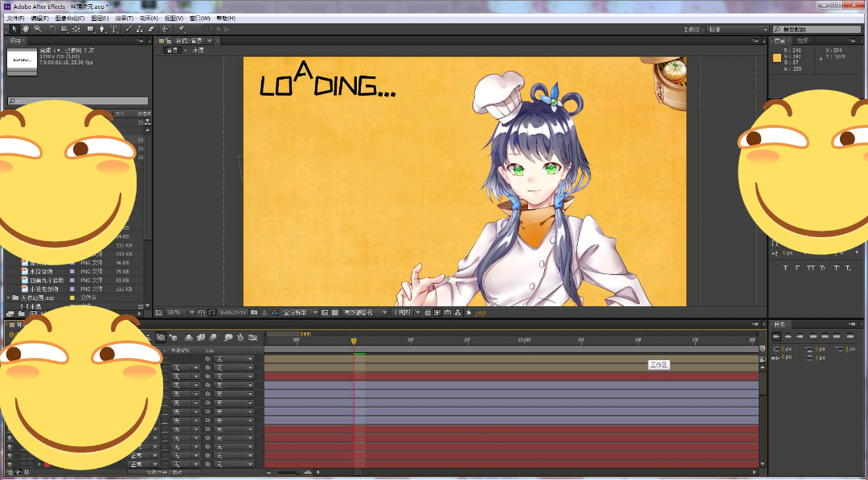Enable motion blur for the composition
Viewport: 868px width, 480px height.
212,337
